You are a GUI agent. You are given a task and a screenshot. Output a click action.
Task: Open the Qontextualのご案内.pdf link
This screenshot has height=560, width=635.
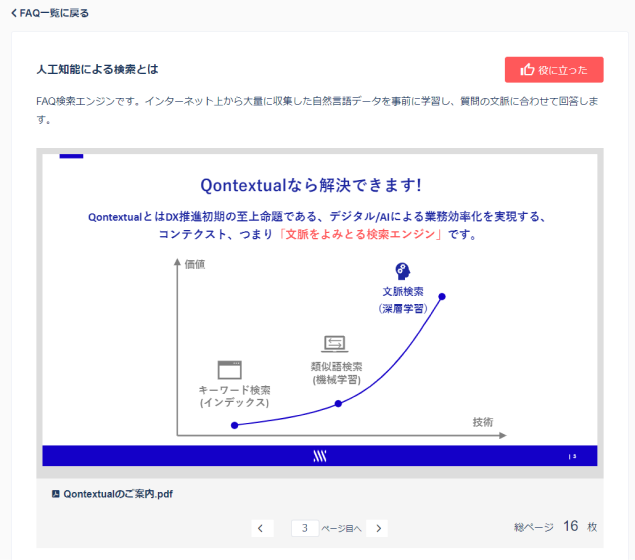point(118,494)
